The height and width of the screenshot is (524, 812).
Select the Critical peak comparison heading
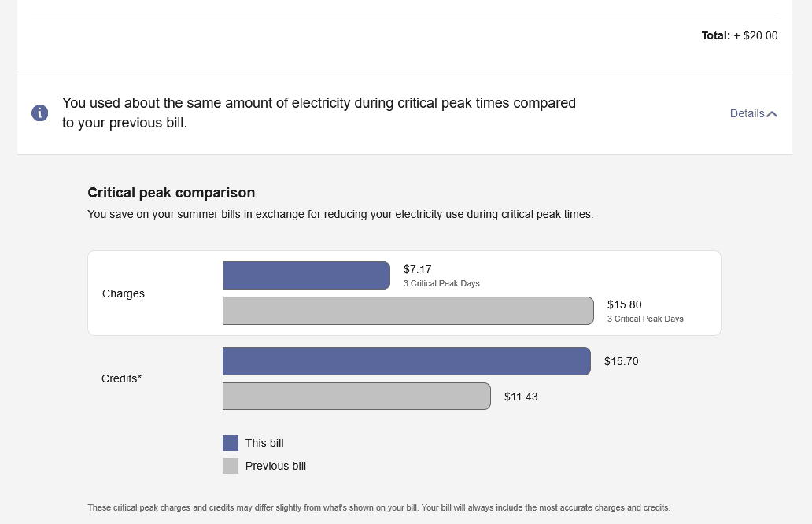171,193
